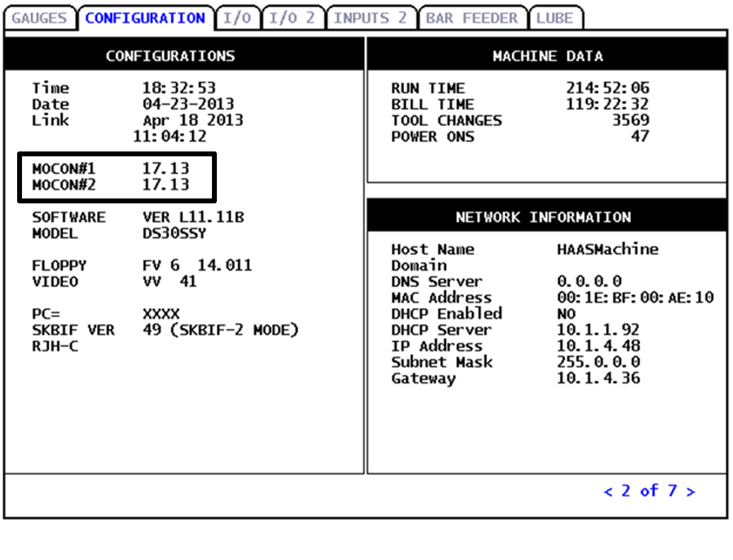Click the Gateway label
The width and height of the screenshot is (733, 560).
423,379
